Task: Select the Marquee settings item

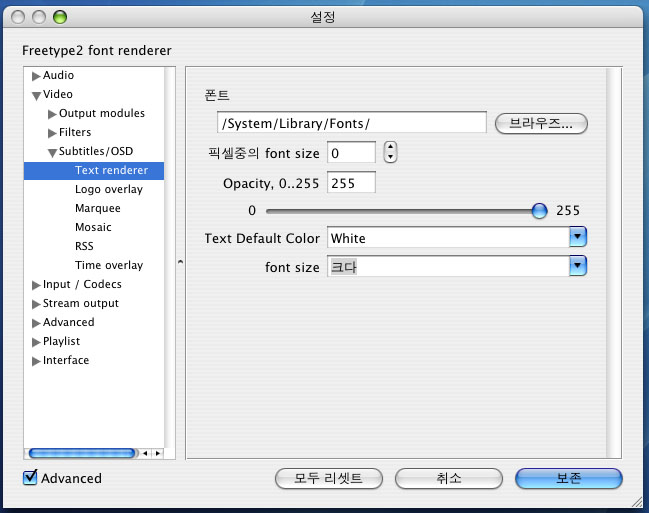Action: coord(97,208)
